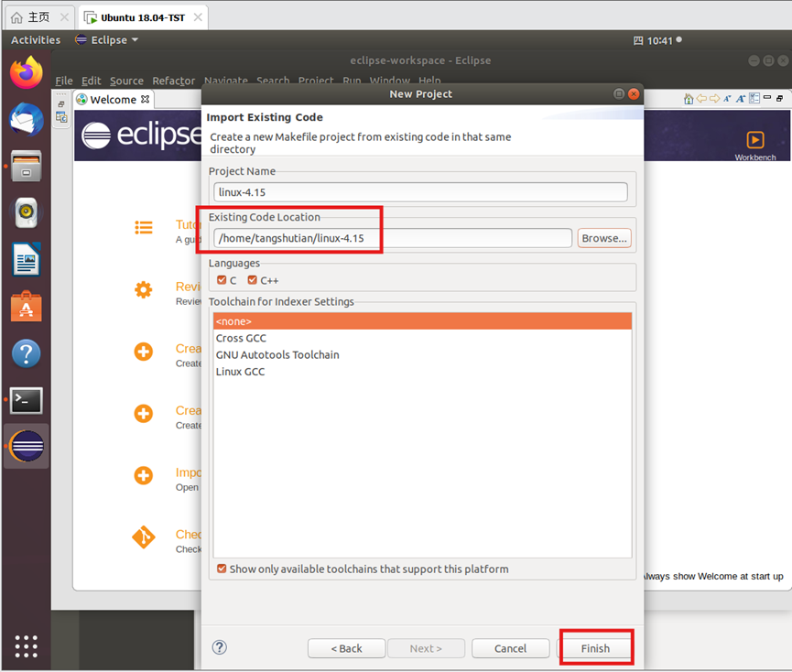Open the terminal icon in the Ubuntu dock
Viewport: 792px width, 672px height.
tap(26, 400)
